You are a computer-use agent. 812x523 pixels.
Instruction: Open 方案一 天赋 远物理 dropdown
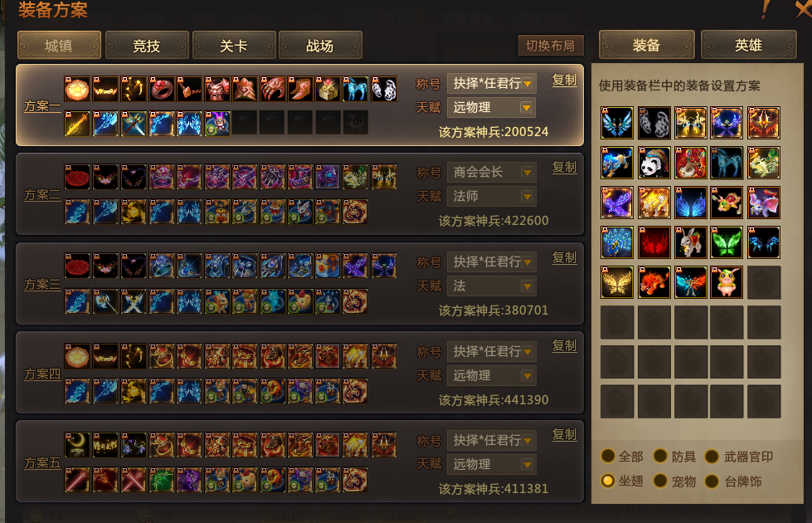pos(491,107)
